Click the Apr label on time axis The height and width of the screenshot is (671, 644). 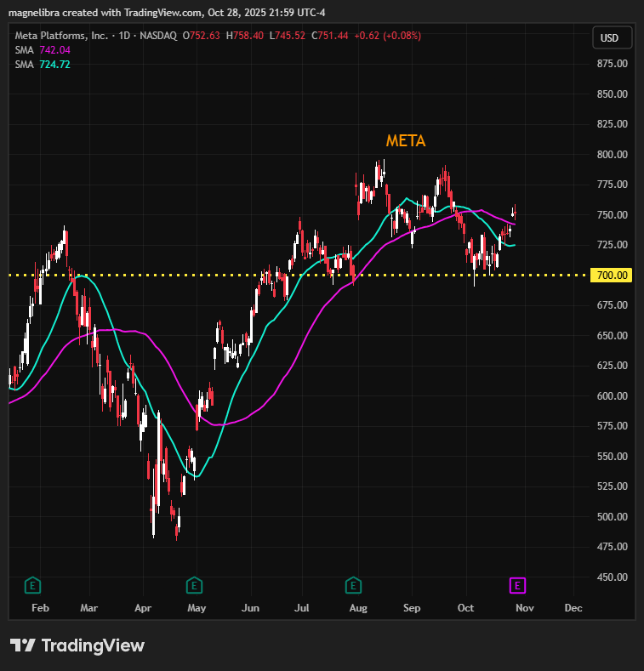(x=143, y=608)
